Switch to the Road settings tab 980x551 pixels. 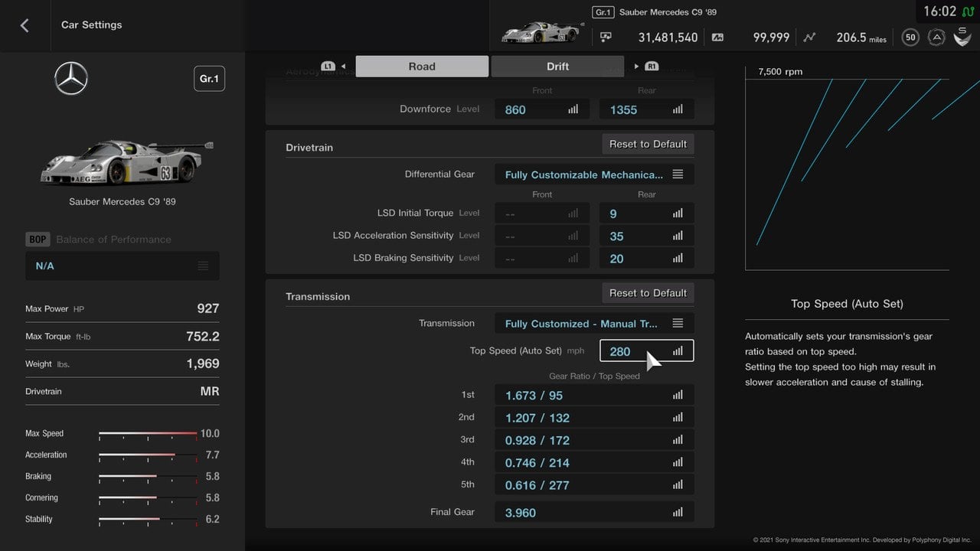422,67
